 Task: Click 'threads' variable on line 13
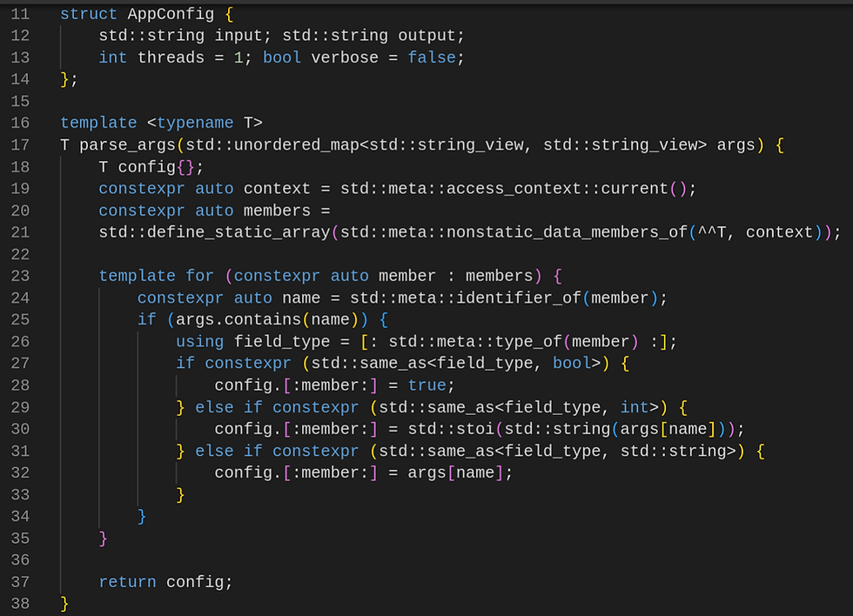[x=171, y=57]
